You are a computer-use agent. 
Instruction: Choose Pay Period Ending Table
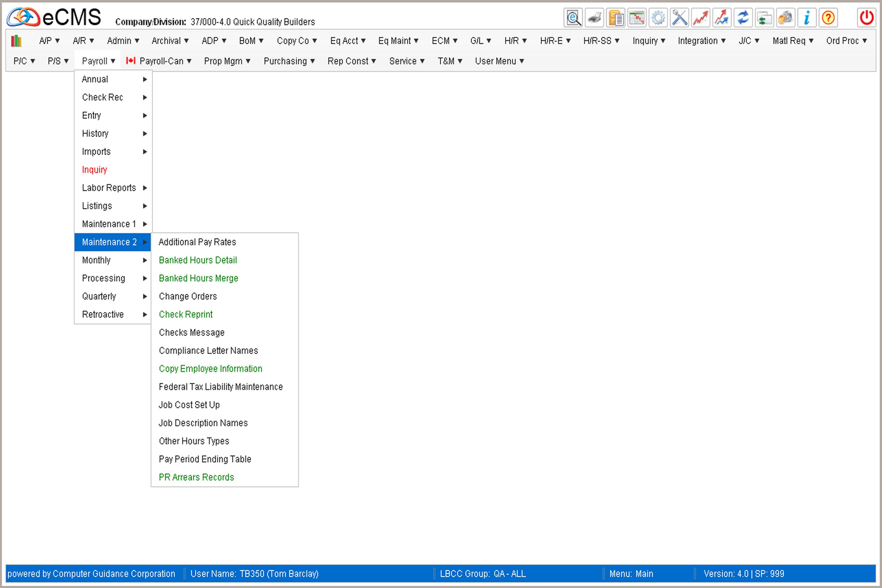205,460
